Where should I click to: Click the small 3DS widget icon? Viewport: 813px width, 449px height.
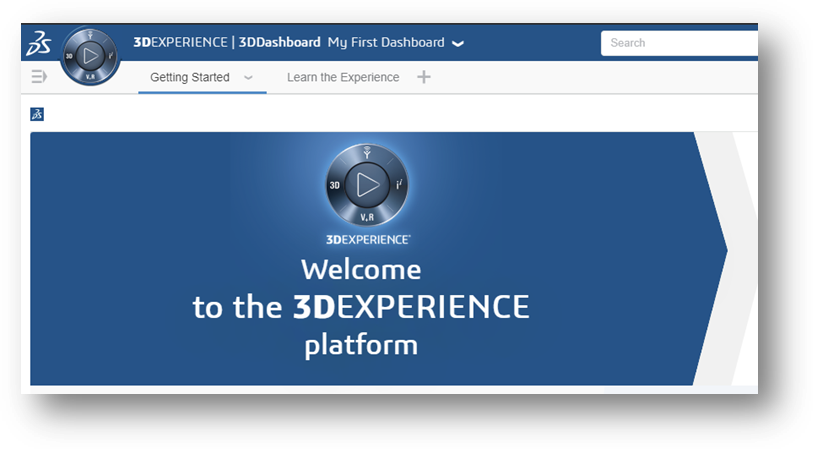coord(37,114)
